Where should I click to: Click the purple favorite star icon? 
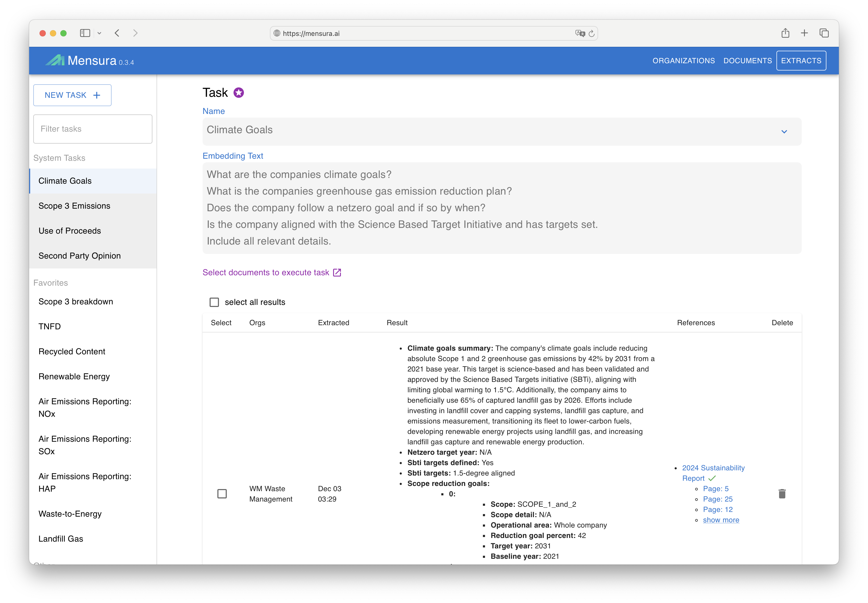[239, 93]
